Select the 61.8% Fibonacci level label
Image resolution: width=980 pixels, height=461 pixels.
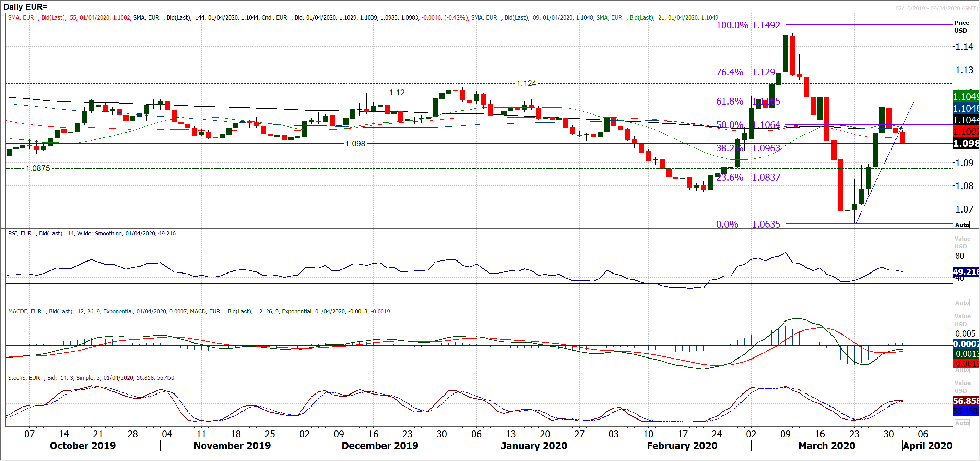(x=729, y=101)
